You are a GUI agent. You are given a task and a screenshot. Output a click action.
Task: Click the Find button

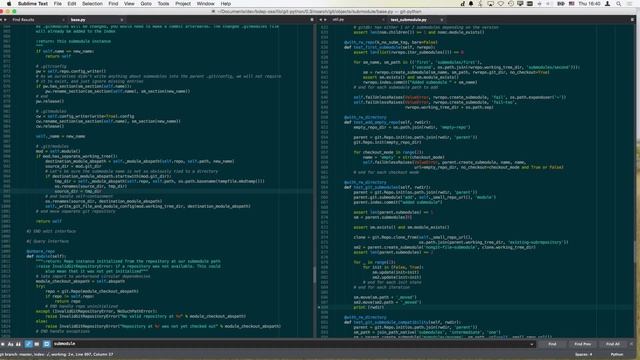coord(552,344)
